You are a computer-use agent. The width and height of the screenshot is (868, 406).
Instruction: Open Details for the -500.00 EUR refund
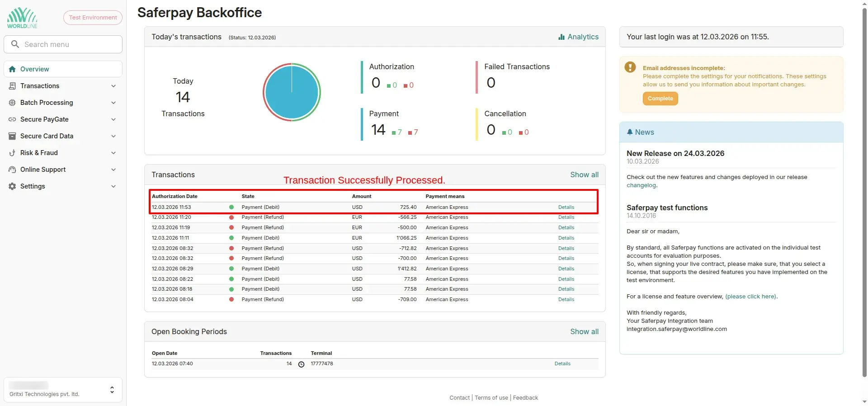click(x=566, y=227)
